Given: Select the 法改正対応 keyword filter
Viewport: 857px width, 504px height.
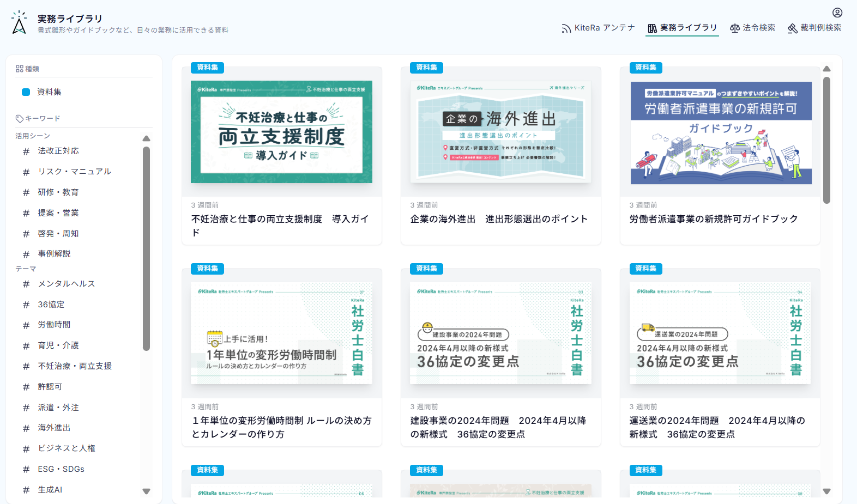Looking at the screenshot, I should point(58,151).
